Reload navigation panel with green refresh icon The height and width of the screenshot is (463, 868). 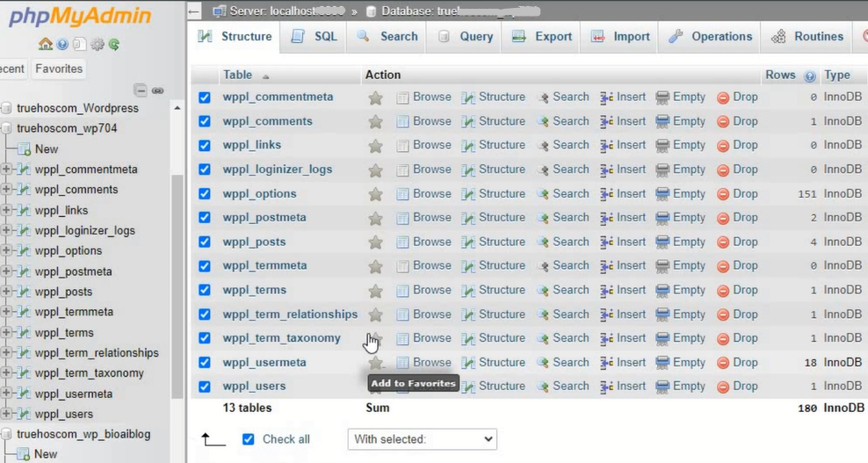pos(114,44)
